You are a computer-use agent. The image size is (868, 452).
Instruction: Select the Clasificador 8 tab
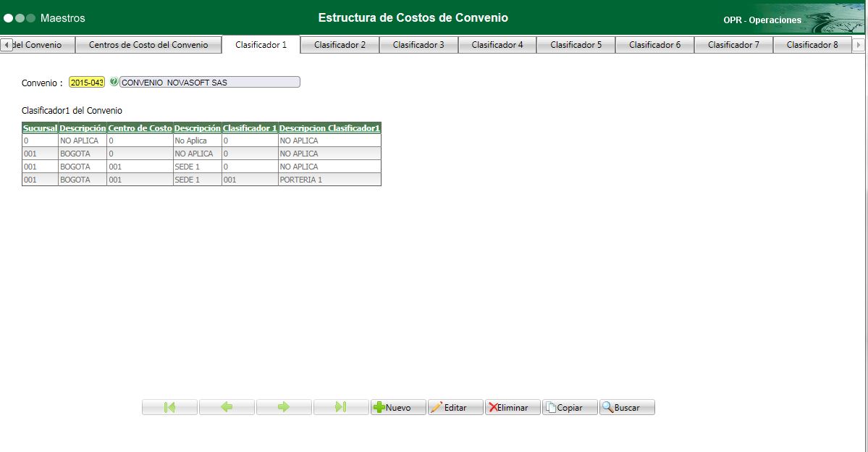(812, 44)
